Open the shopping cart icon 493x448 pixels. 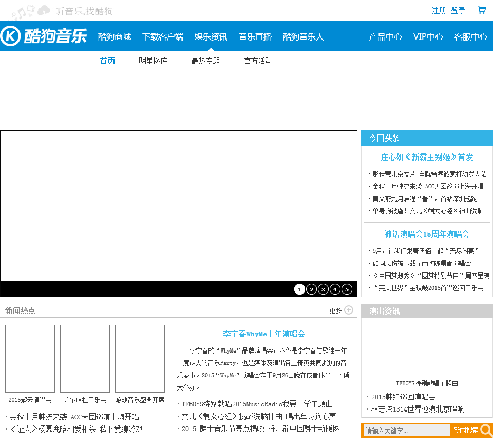coord(482,10)
